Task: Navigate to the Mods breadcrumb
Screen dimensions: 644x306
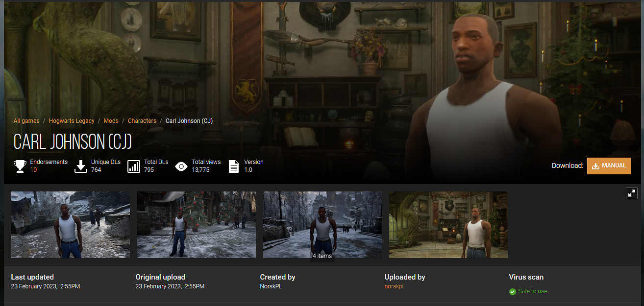Action: coord(111,121)
